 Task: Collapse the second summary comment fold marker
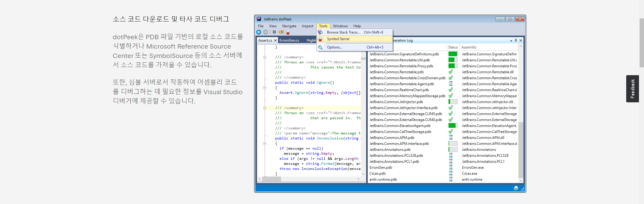coord(265,108)
